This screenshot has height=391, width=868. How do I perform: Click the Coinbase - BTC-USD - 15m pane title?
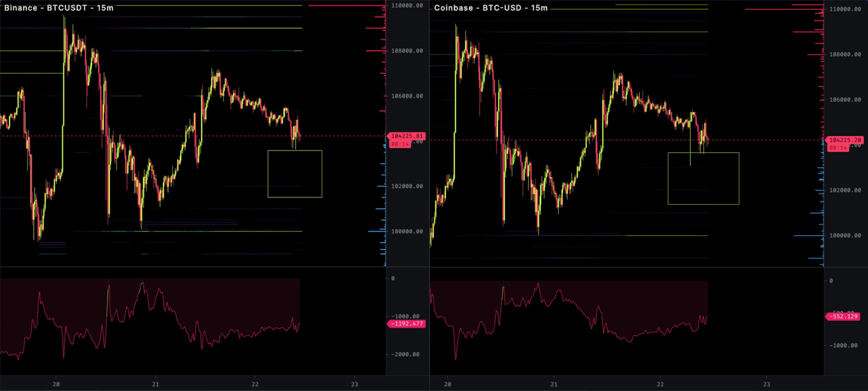491,8
